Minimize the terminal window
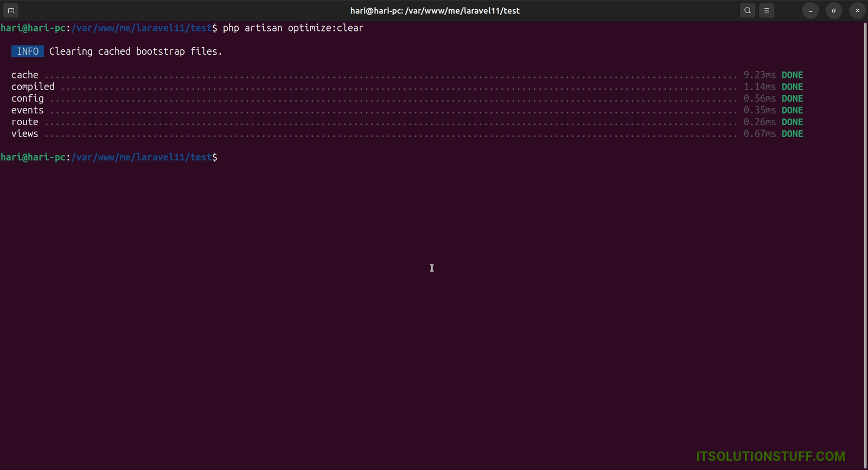 [810, 10]
